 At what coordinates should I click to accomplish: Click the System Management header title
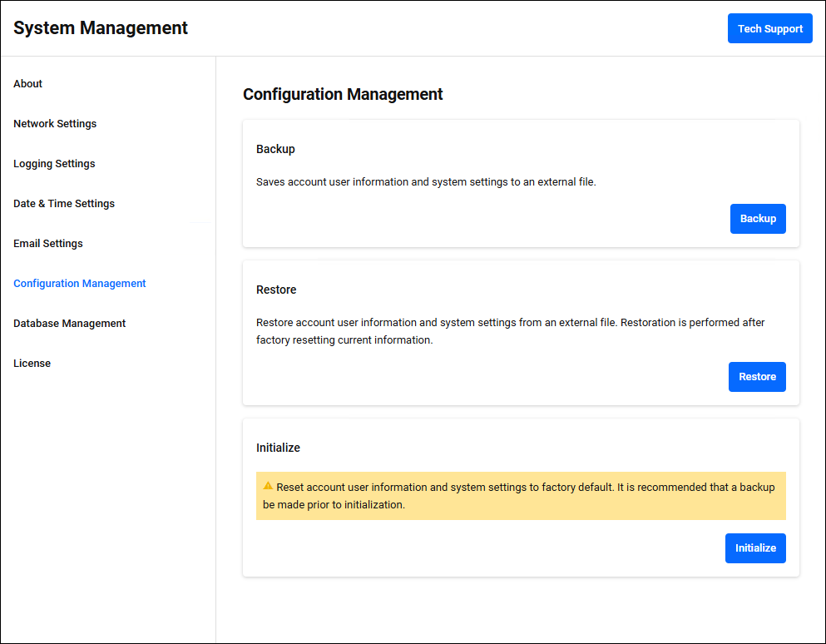coord(101,28)
